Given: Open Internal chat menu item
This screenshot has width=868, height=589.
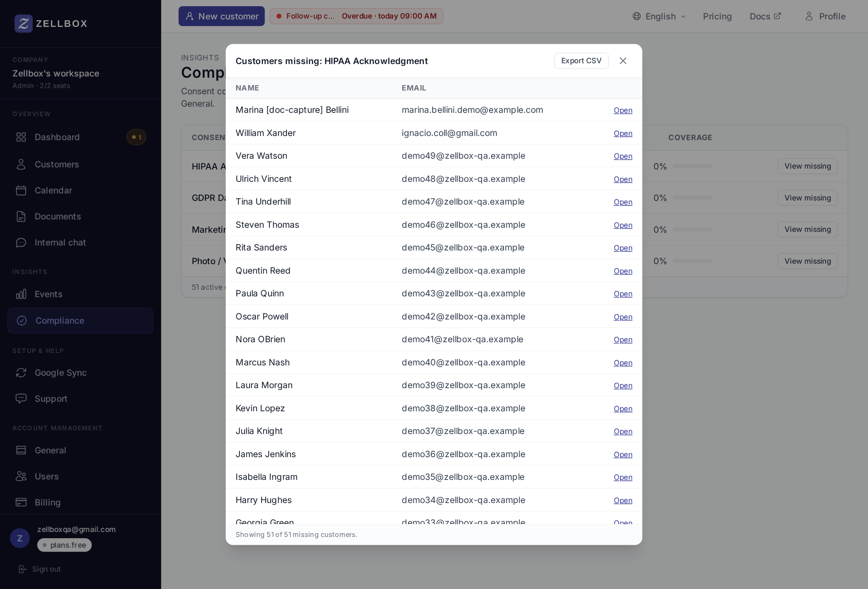Looking at the screenshot, I should coord(80,243).
